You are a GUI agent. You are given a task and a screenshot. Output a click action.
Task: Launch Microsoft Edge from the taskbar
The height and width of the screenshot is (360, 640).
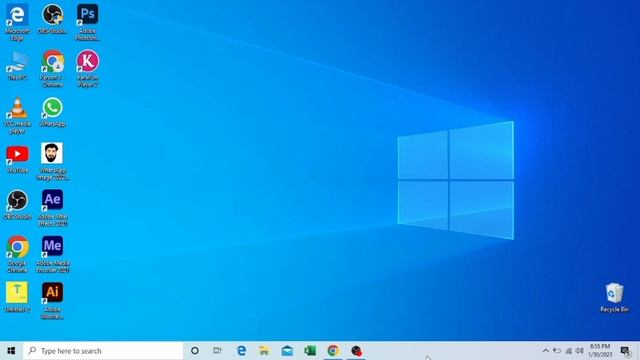point(242,351)
